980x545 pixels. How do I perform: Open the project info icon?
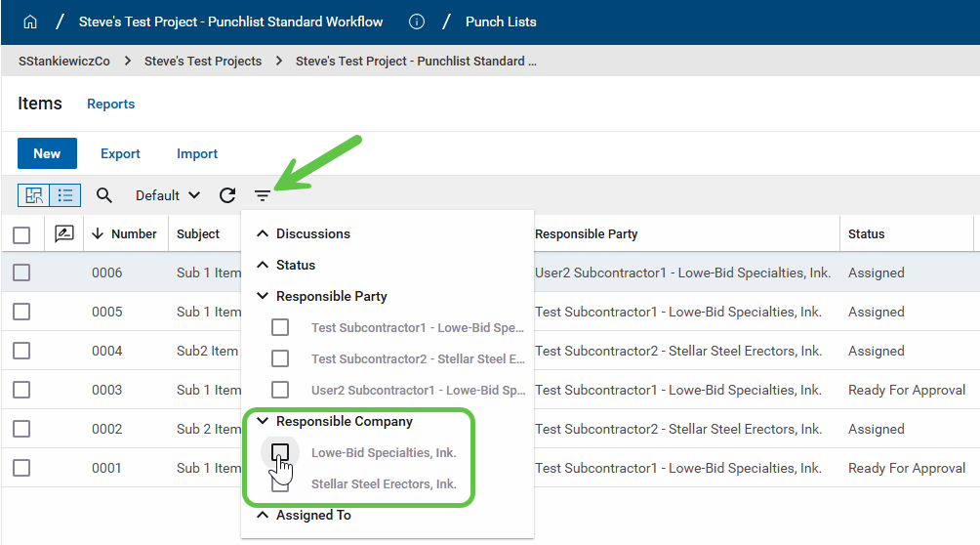(x=417, y=21)
